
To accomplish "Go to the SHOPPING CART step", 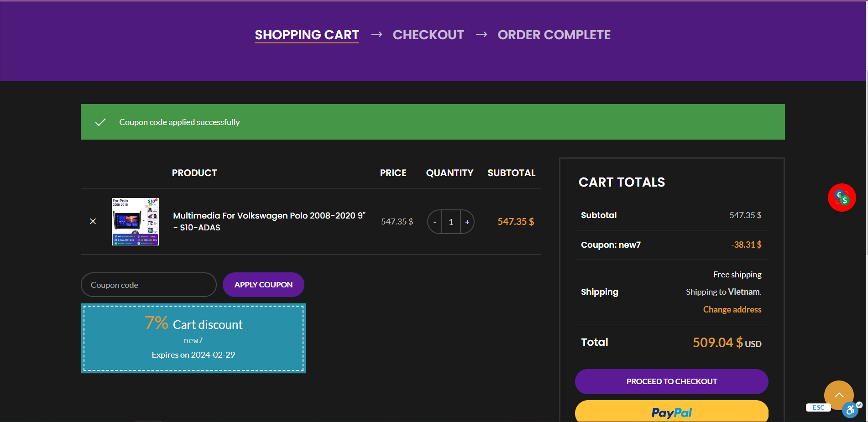I will point(307,35).
